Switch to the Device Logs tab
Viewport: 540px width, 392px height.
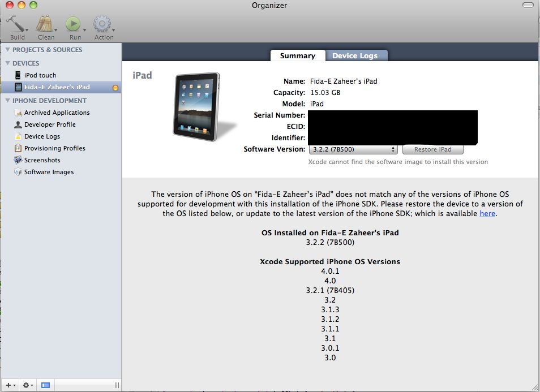click(x=357, y=56)
